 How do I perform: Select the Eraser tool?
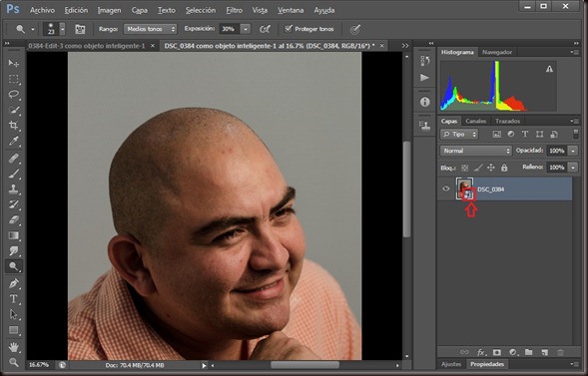pyautogui.click(x=14, y=219)
